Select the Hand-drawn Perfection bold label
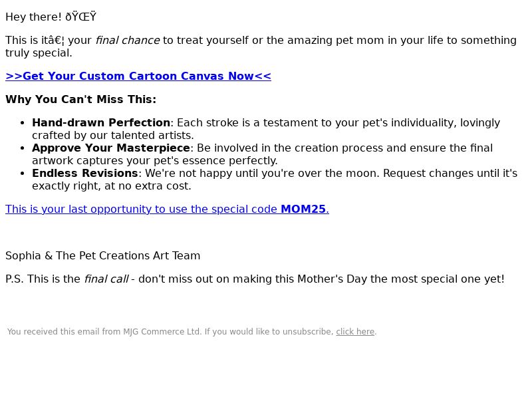Image resolution: width=532 pixels, height=399 pixels. pos(101,122)
